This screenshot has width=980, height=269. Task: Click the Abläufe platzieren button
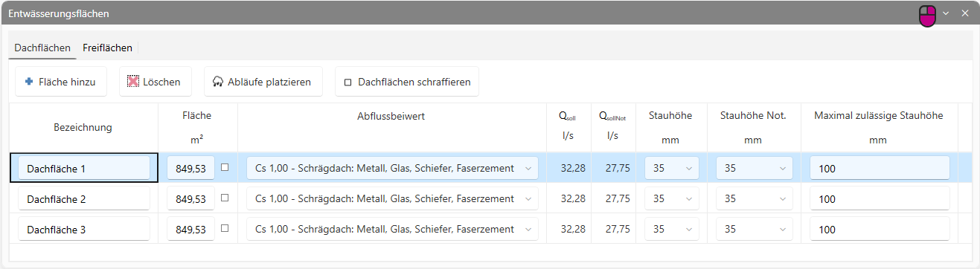point(263,82)
